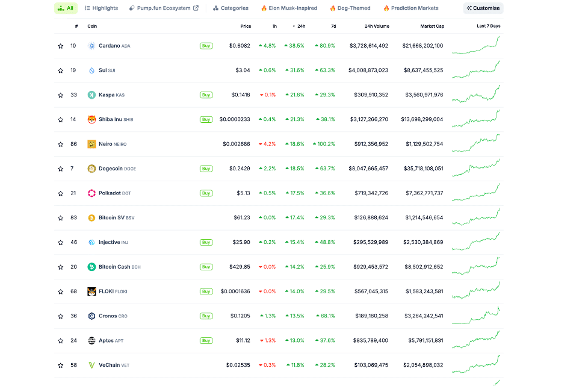Screen dimensions: 588x386
Task: Open the Categories tab
Action: pos(231,8)
